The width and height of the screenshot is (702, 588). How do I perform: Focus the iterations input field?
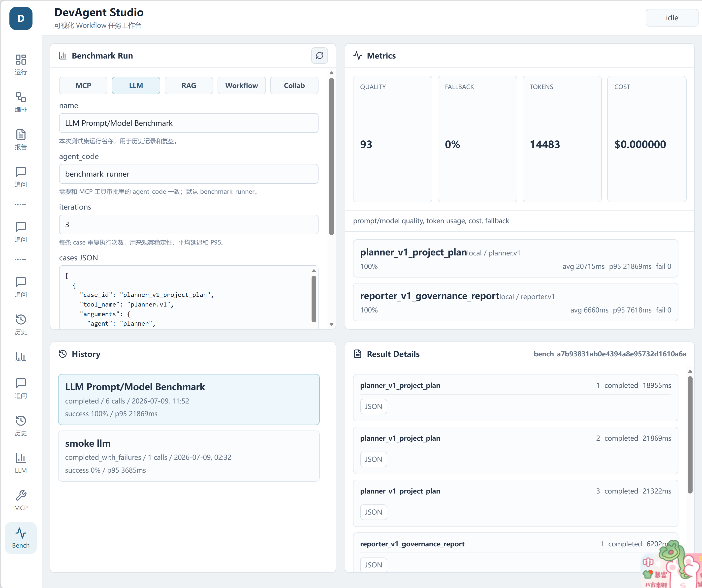(189, 225)
